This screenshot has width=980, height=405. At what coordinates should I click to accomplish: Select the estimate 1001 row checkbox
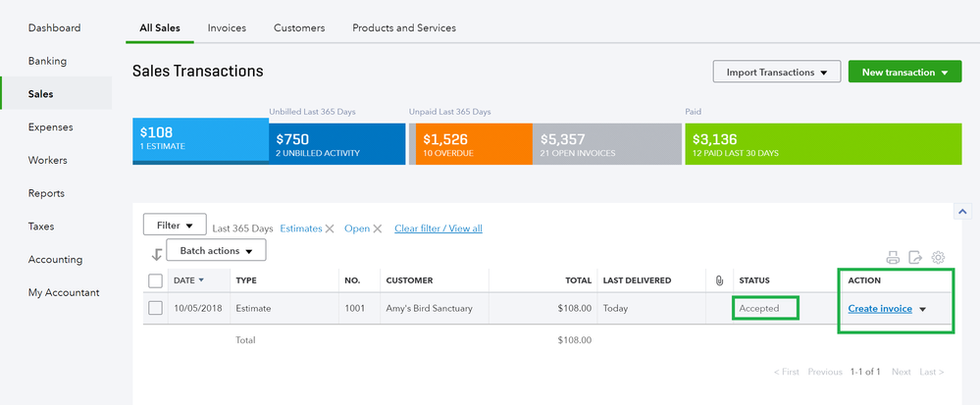tap(155, 308)
